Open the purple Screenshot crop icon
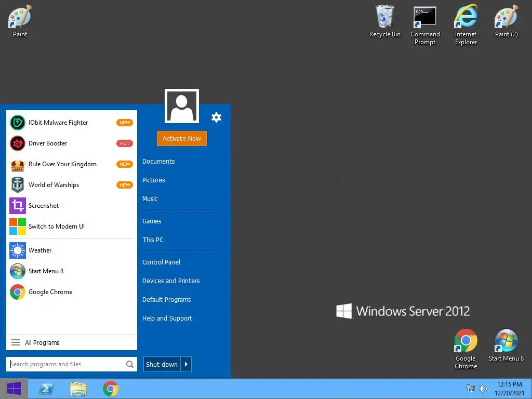Screen dimensions: 532x399 pyautogui.click(x=17, y=206)
